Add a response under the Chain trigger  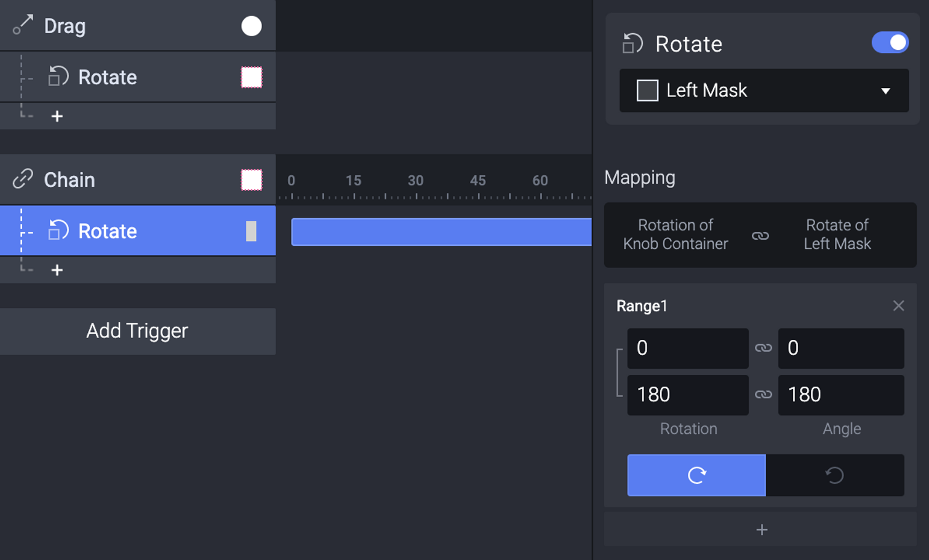(57, 270)
